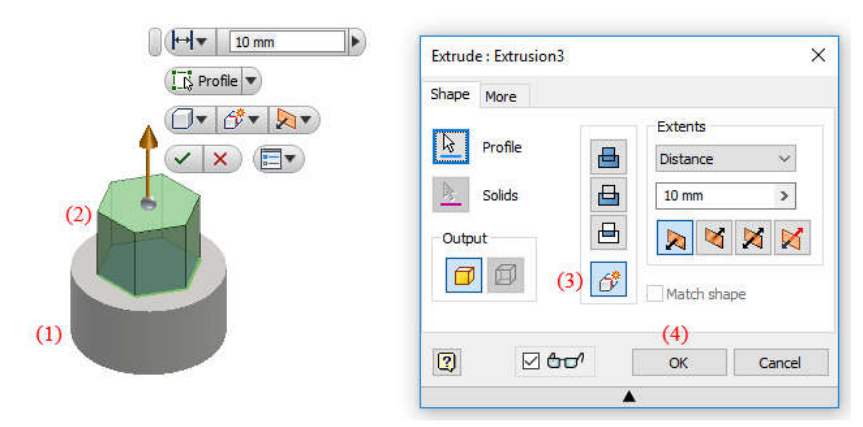Switch to the More tab
The image size is (863, 427).
pos(501,97)
